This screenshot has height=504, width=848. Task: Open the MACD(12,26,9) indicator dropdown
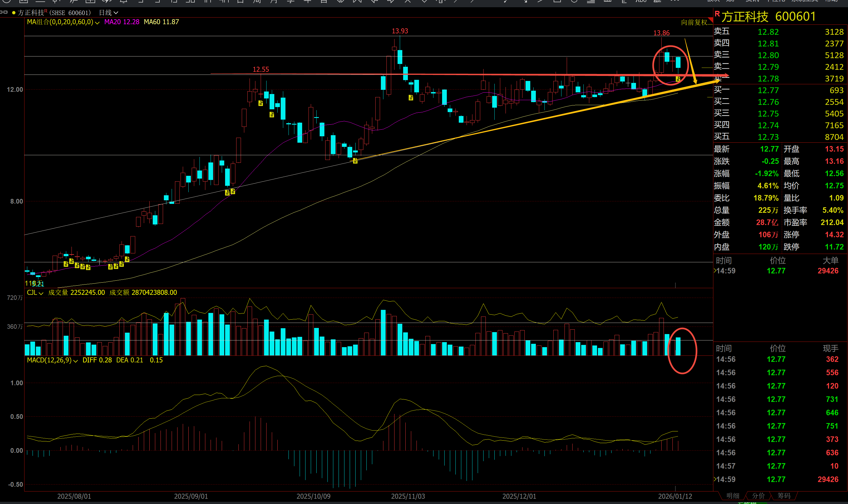(75, 361)
